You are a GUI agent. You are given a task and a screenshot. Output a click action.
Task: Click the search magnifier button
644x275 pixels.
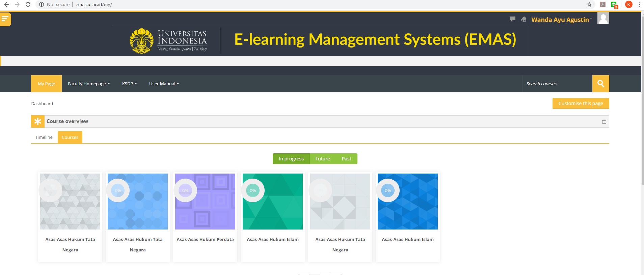pyautogui.click(x=601, y=84)
